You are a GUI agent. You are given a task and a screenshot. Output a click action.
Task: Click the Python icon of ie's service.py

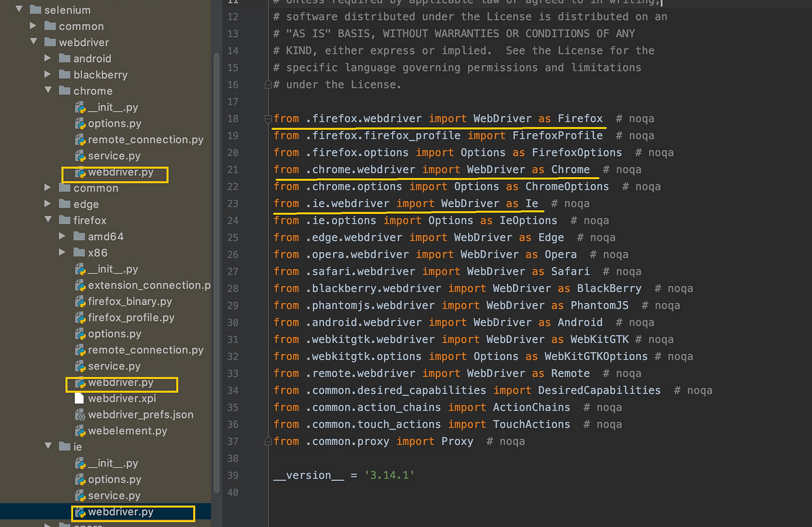[81, 496]
